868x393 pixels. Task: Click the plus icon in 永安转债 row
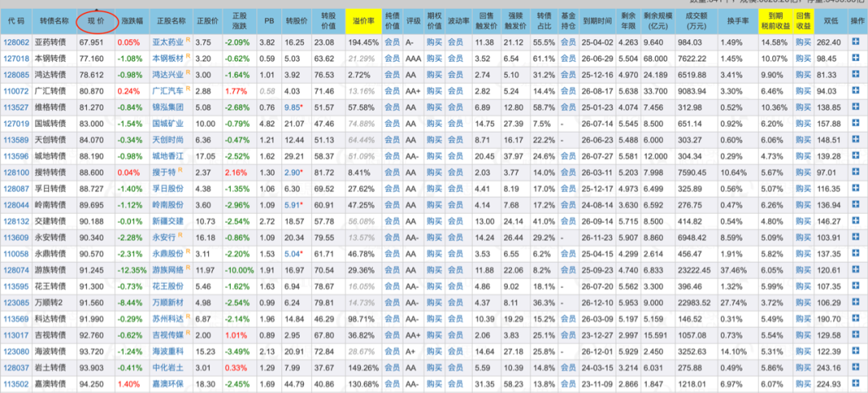pyautogui.click(x=856, y=237)
